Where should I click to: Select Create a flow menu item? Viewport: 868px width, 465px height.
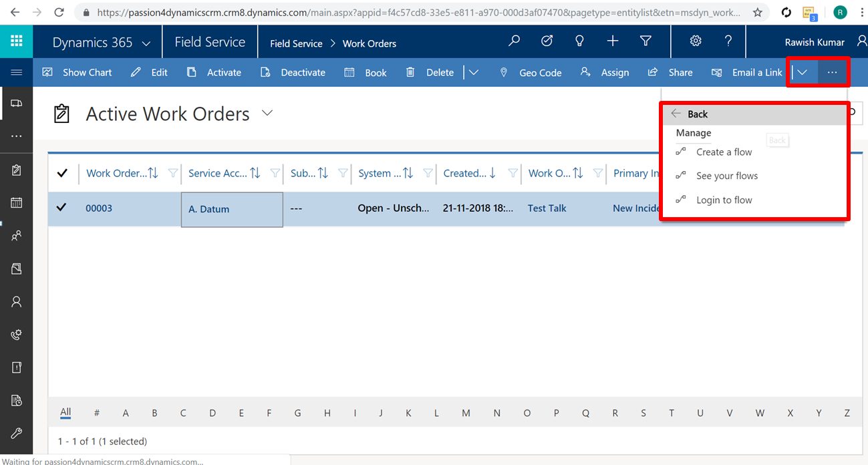tap(724, 152)
